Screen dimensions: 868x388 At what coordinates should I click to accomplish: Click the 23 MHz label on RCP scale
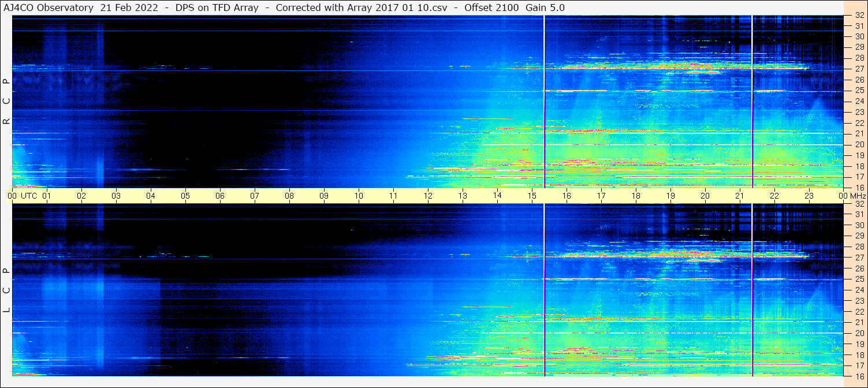click(859, 112)
